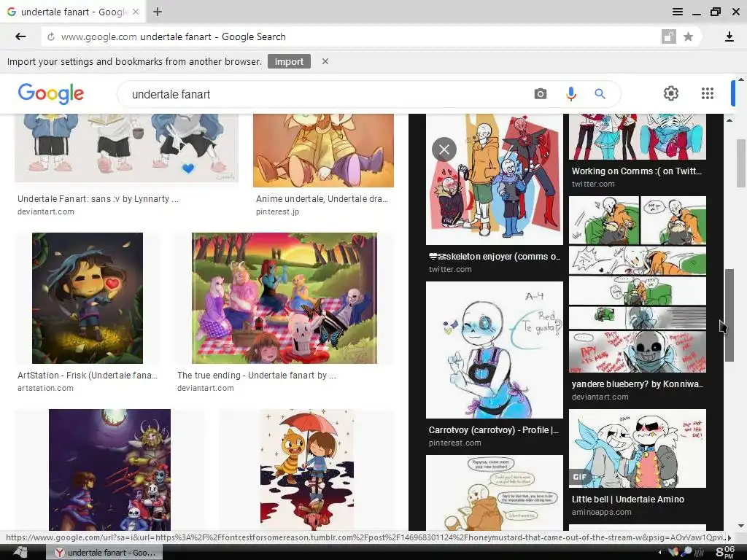Screen dimensions: 747x560
Task: Close the 'undertale fanart' browser tab
Action: (136, 12)
